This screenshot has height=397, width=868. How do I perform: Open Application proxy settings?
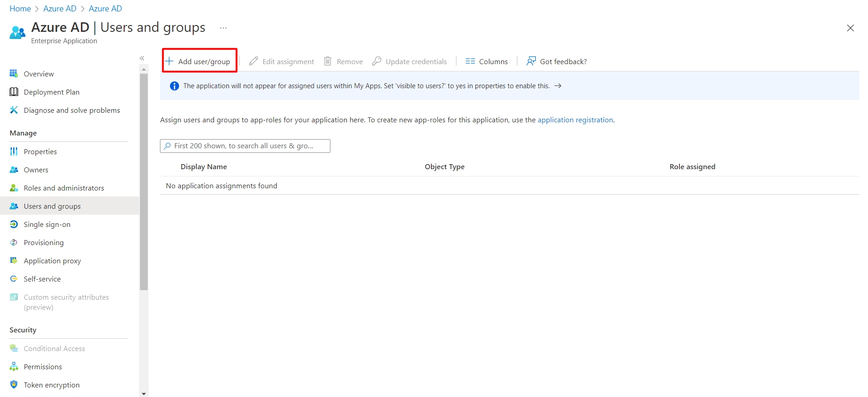coord(52,261)
